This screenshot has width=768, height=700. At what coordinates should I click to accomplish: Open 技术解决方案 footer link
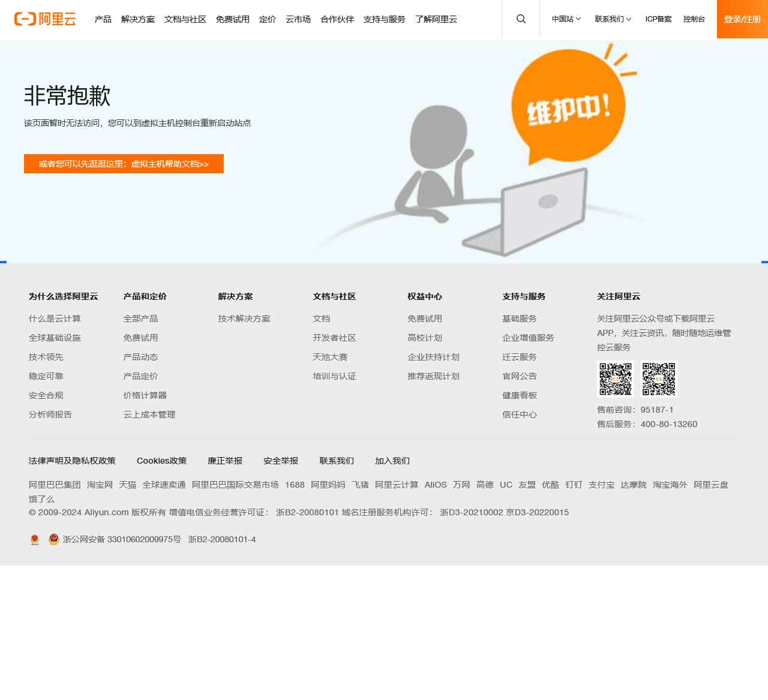click(244, 319)
